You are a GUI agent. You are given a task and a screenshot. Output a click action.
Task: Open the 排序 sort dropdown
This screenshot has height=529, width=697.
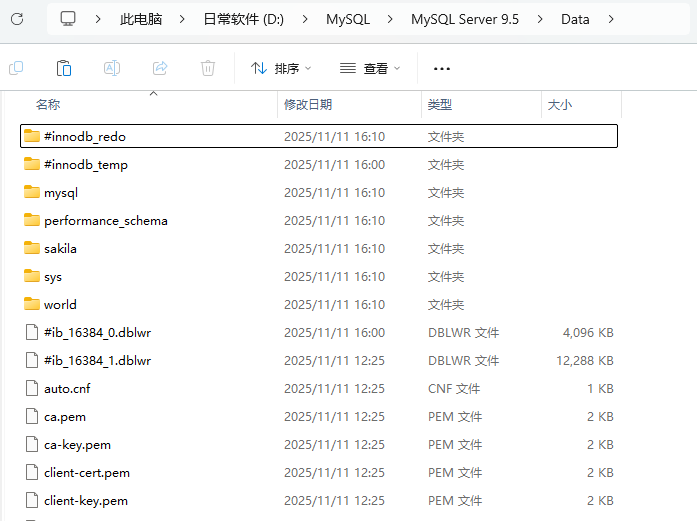[281, 68]
